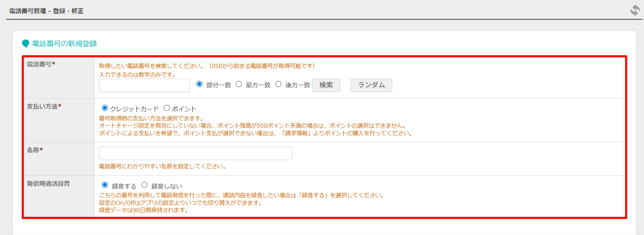The width and height of the screenshot is (644, 235).
Task: Click the 名称* field label
Action: 35,150
